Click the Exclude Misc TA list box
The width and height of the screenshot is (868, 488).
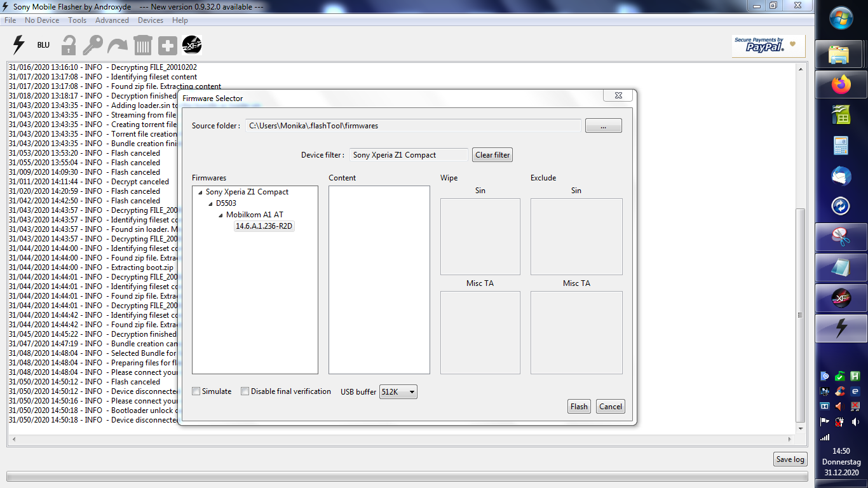coord(576,332)
